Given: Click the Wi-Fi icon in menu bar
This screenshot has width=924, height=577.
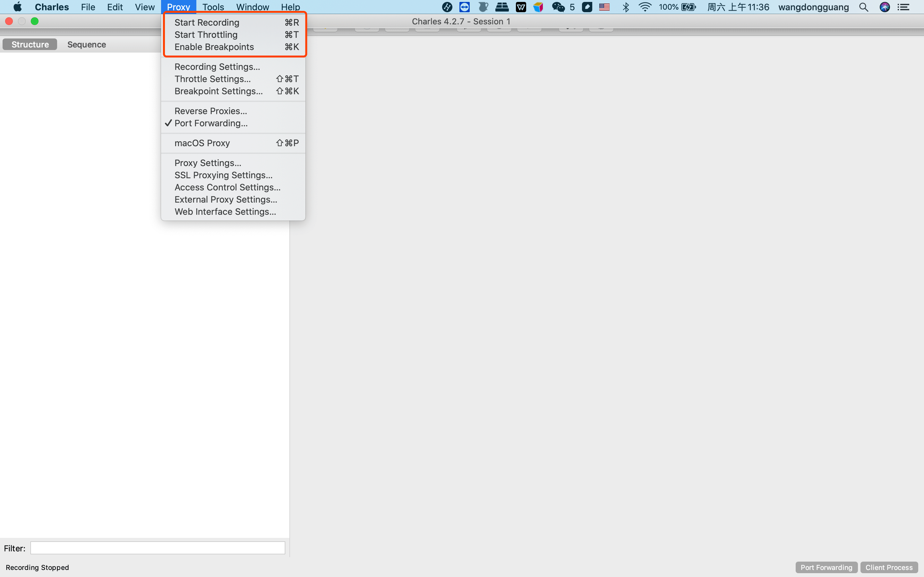Looking at the screenshot, I should [x=643, y=7].
